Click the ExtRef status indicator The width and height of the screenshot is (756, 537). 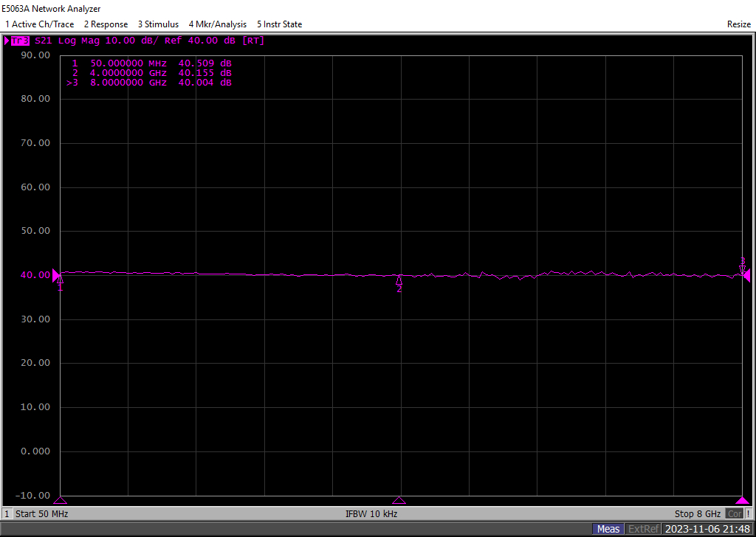pyautogui.click(x=643, y=529)
